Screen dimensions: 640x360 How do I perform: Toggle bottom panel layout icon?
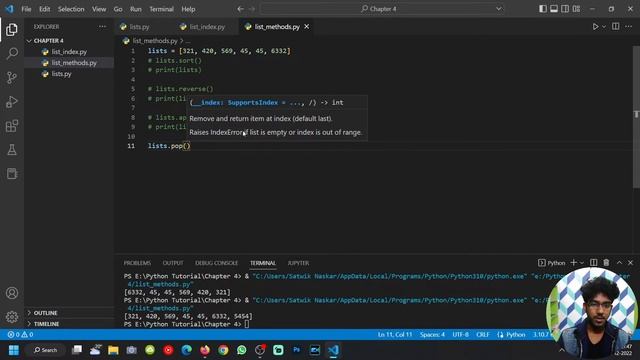(554, 9)
